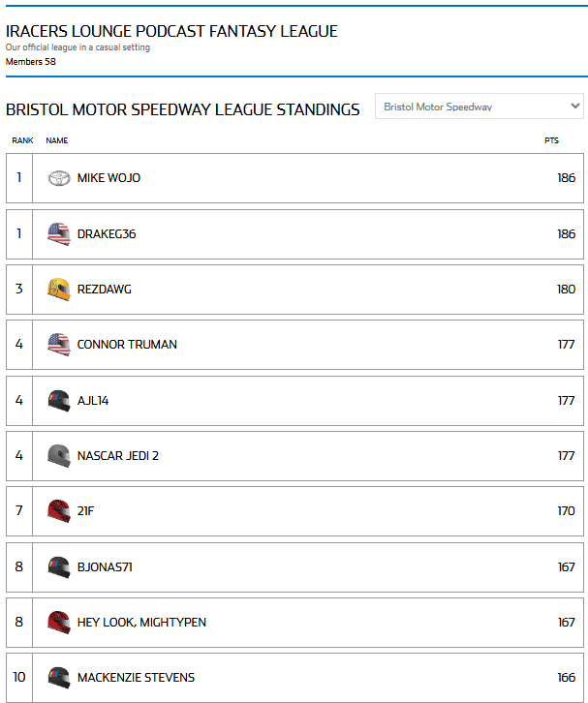Open the DRAKEG36 player name

pos(107,233)
